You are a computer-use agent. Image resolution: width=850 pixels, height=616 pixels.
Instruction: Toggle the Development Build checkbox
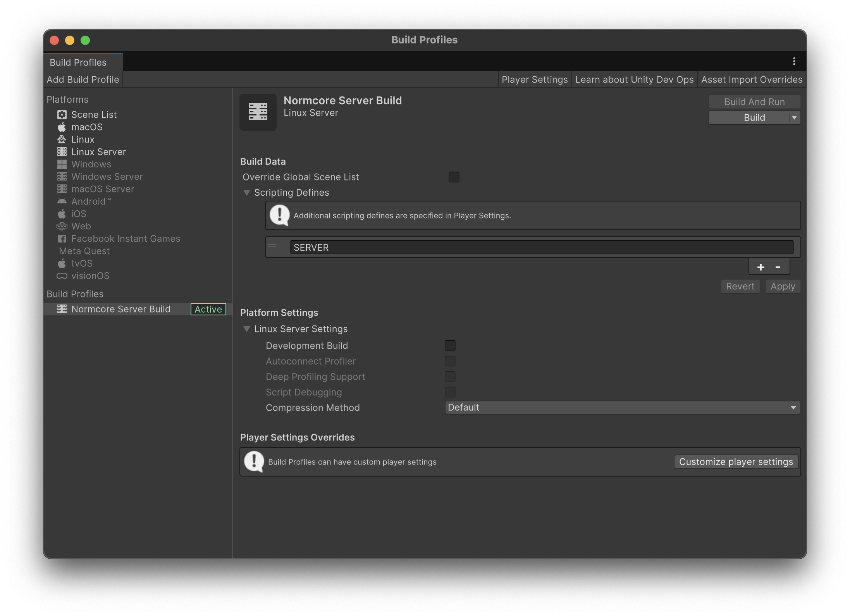point(450,346)
